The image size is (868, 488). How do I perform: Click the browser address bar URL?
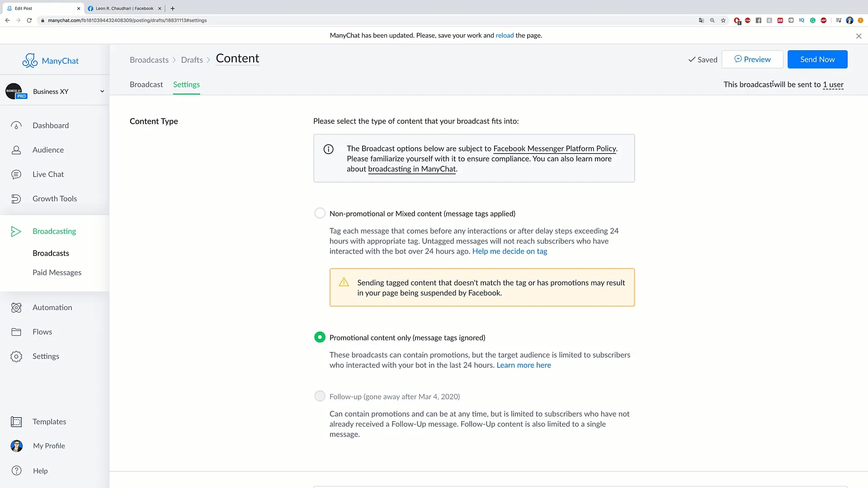point(127,20)
